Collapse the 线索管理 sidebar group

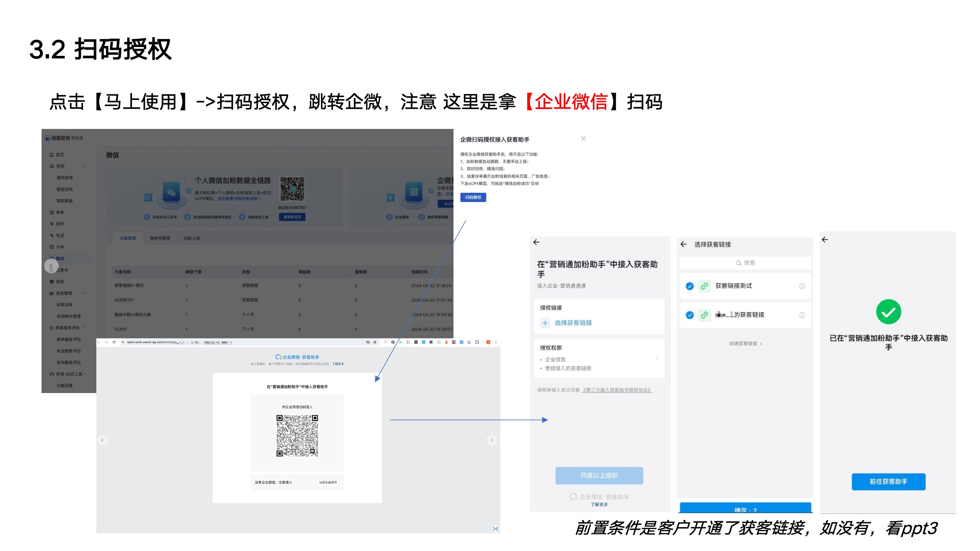point(85,293)
